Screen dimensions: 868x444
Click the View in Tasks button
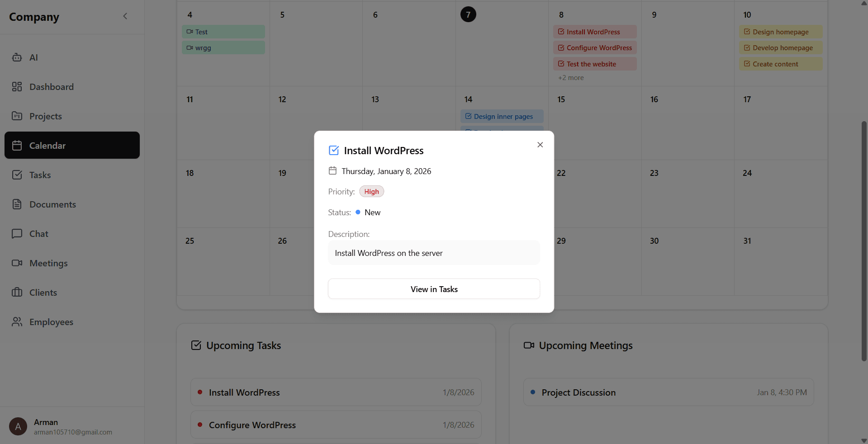click(x=433, y=289)
